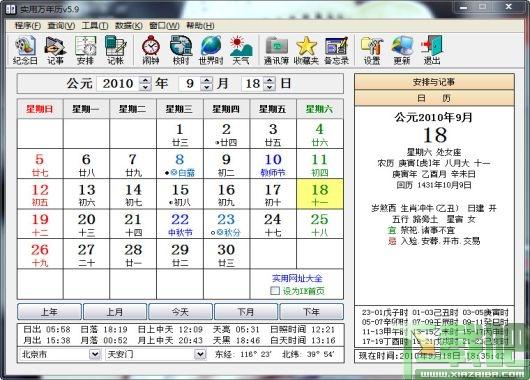Open the 窗口(W) menu
This screenshot has width=530, height=380.
pyautogui.click(x=164, y=26)
